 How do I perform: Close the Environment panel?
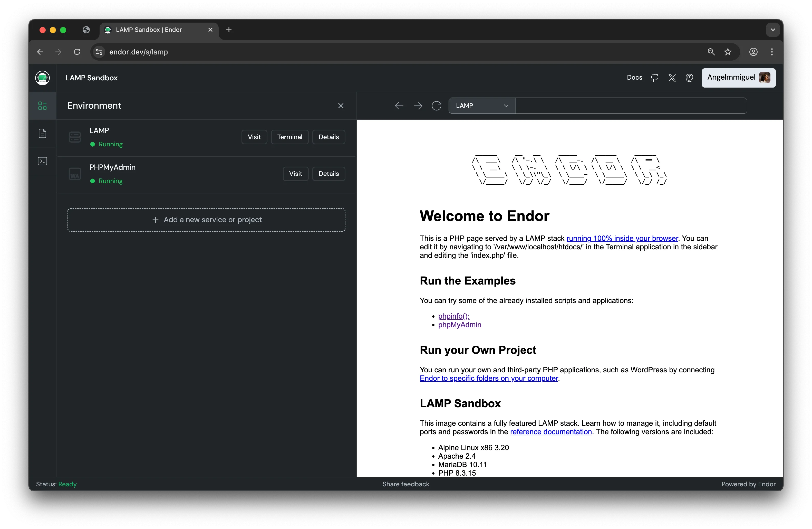click(x=341, y=106)
